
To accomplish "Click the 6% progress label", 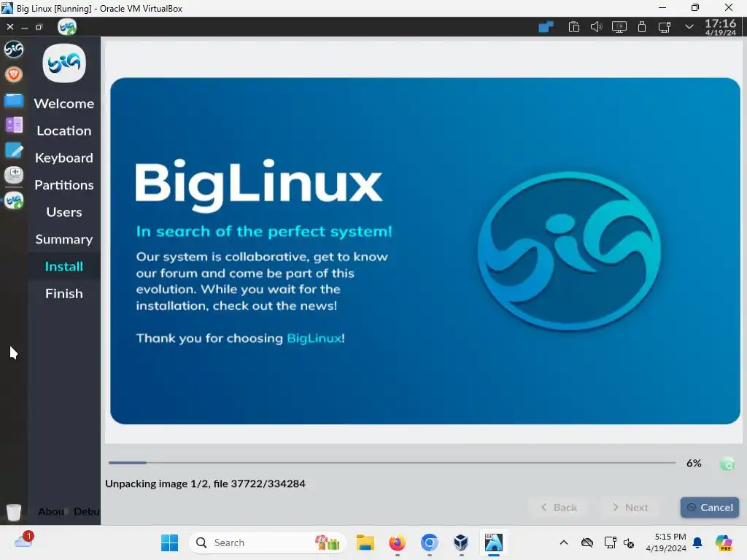I will 694,463.
